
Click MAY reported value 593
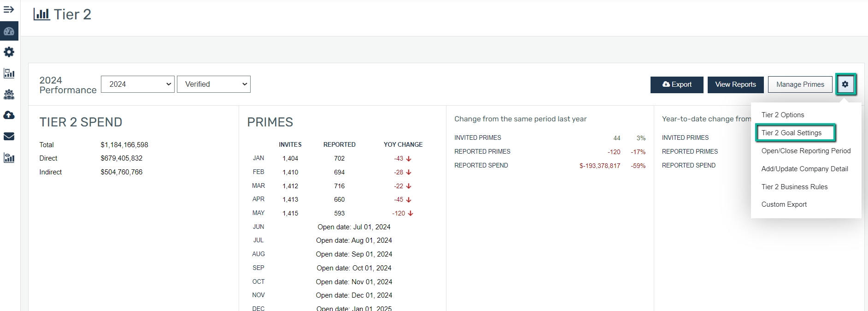tap(340, 214)
